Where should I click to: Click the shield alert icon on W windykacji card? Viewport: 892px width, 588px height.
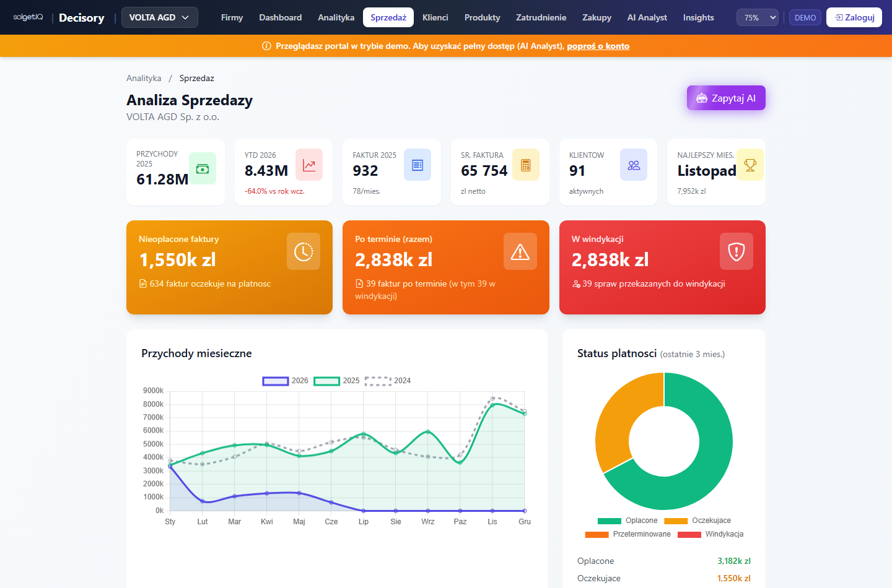click(x=737, y=251)
